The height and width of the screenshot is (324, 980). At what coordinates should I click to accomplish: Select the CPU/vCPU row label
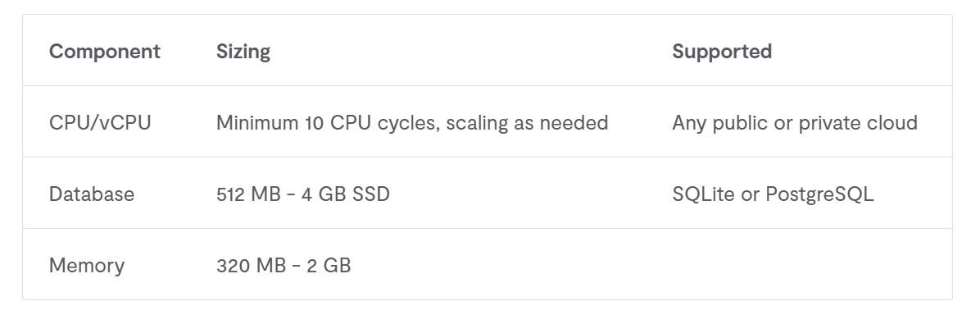coord(100,122)
